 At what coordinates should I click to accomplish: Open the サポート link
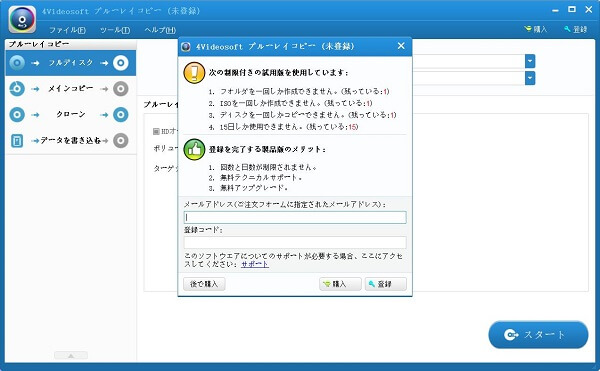(x=255, y=264)
